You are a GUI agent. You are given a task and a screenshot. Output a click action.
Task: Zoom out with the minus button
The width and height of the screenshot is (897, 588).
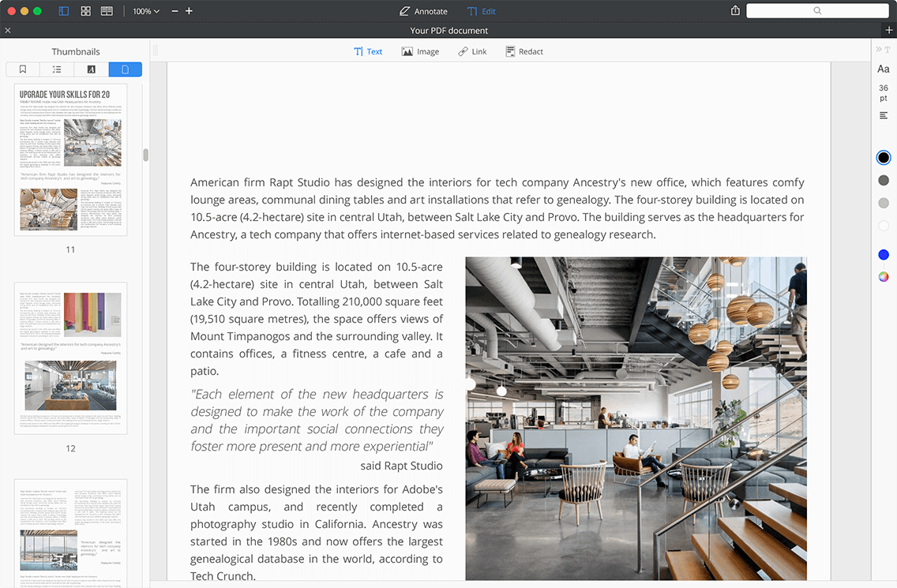(175, 11)
